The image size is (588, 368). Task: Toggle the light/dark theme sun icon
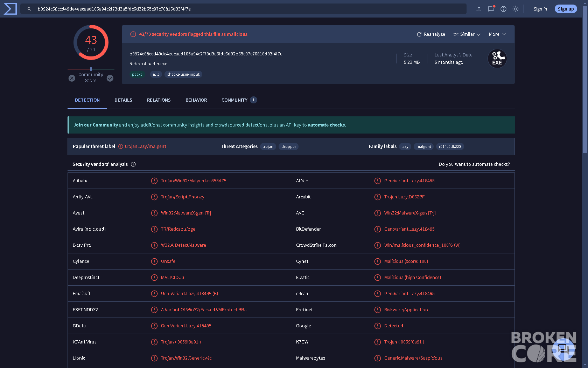coord(516,9)
